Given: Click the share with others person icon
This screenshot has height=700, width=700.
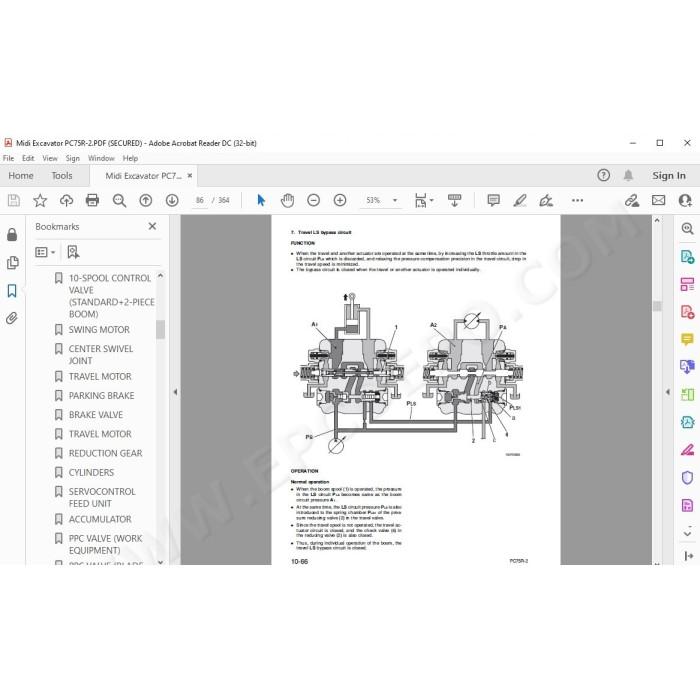Looking at the screenshot, I should 685,200.
